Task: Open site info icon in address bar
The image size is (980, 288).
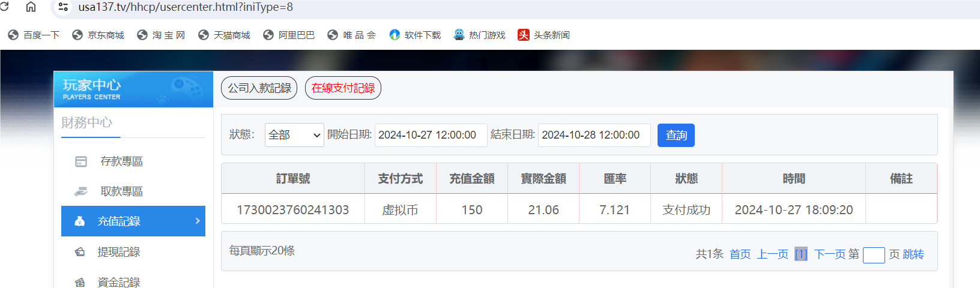Action: click(63, 7)
